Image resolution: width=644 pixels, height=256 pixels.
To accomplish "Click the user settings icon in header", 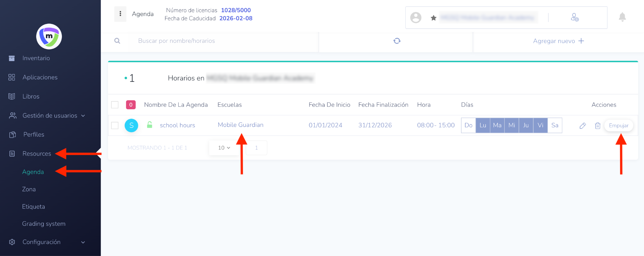I will 575,17.
